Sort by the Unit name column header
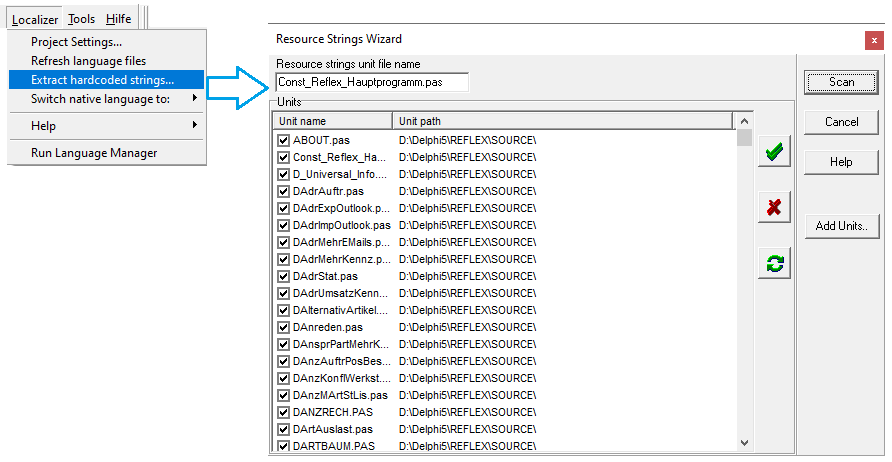Screen dimensions: 892x462 (x=333, y=121)
